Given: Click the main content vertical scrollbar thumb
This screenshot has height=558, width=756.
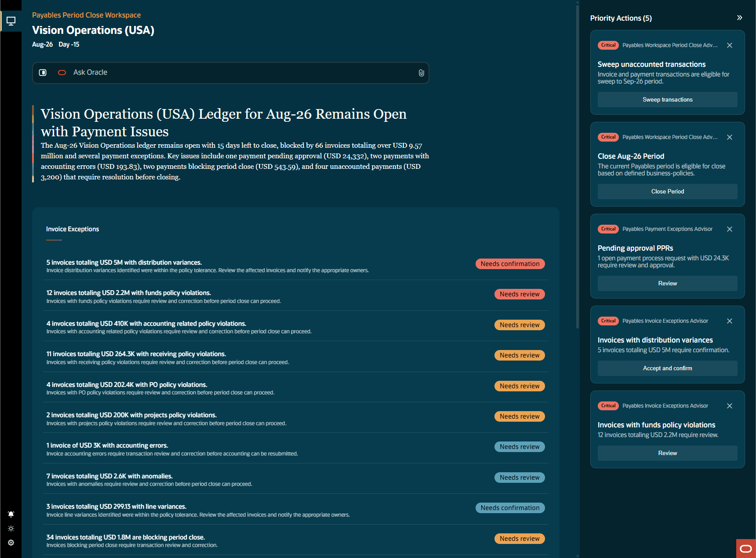Looking at the screenshot, I should tap(578, 166).
